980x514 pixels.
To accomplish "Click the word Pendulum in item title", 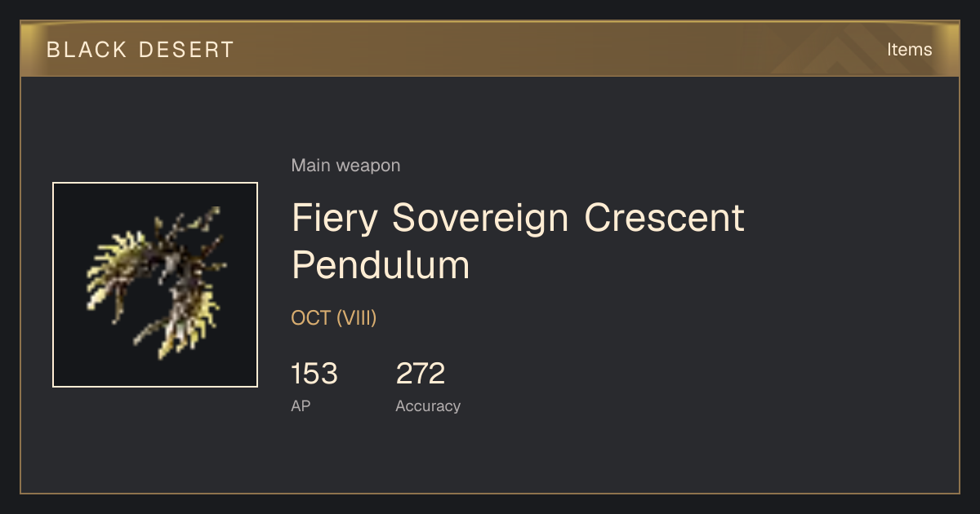I will [381, 265].
